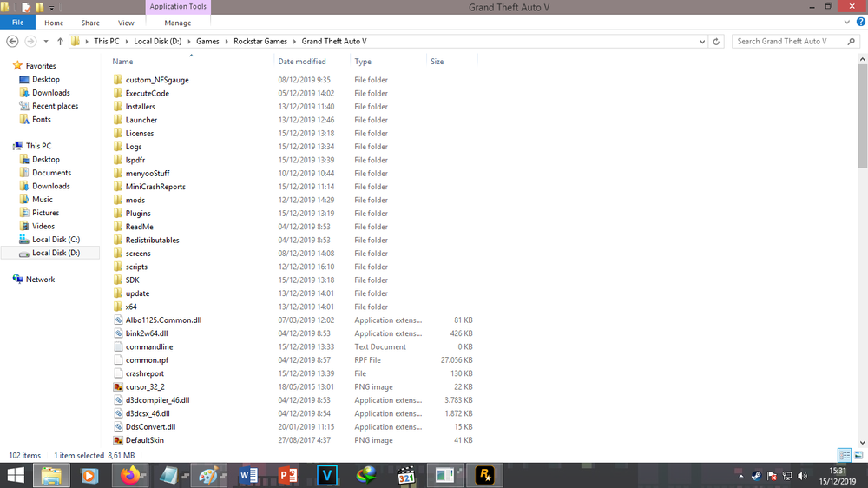Image resolution: width=868 pixels, height=488 pixels.
Task: Open the address bar history dropdown
Action: 702,42
